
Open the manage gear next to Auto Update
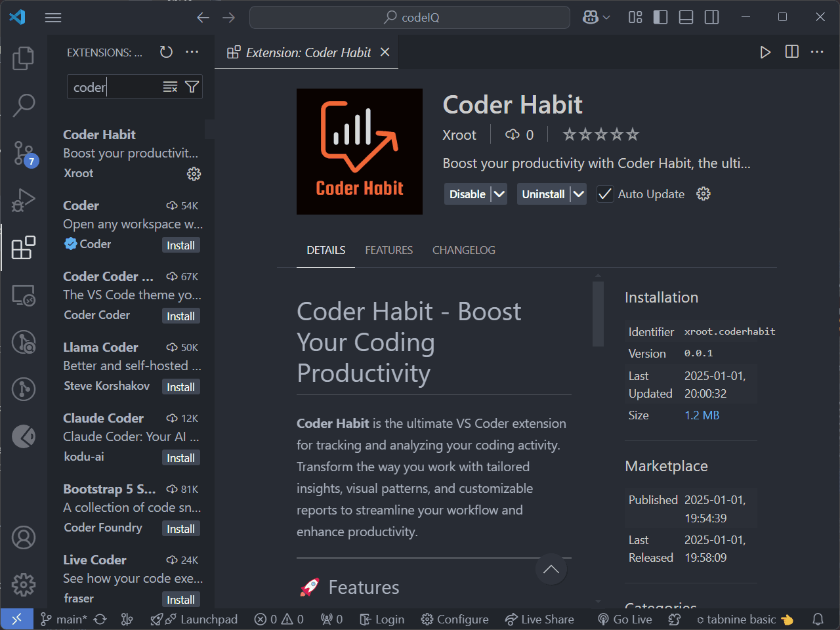(x=703, y=194)
